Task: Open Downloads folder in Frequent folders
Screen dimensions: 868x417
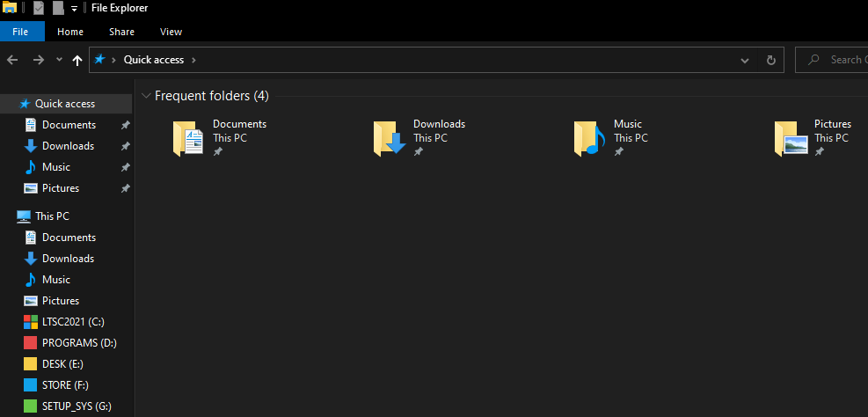Action: point(390,138)
